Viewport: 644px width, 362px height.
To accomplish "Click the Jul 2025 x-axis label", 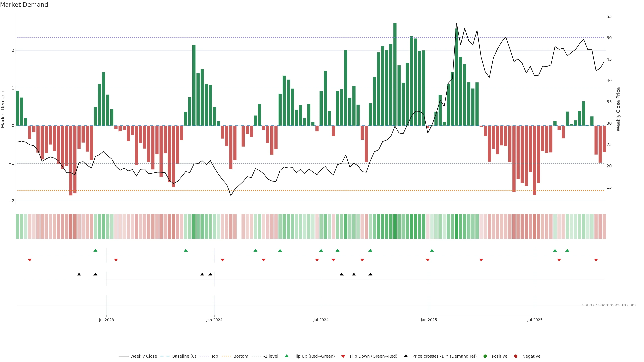I will point(535,320).
